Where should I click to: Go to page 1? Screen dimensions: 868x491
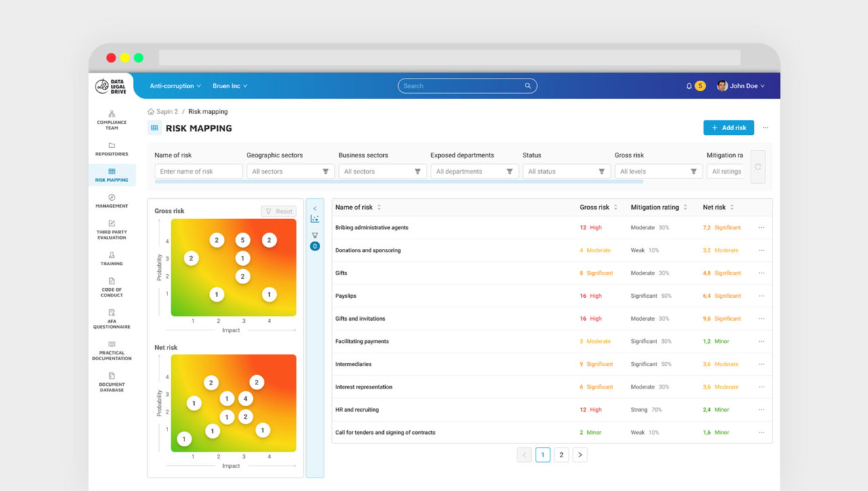click(x=542, y=455)
